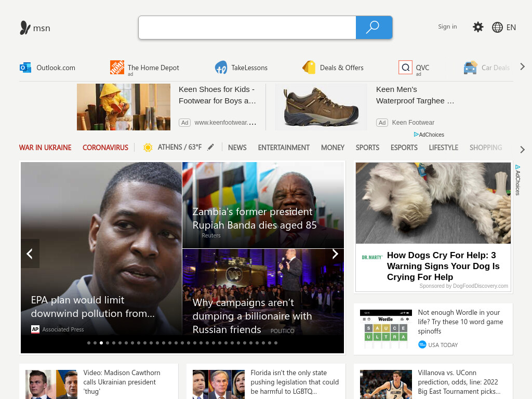Edit location with the pencil icon
Image resolution: width=532 pixels, height=399 pixels.
(211, 147)
